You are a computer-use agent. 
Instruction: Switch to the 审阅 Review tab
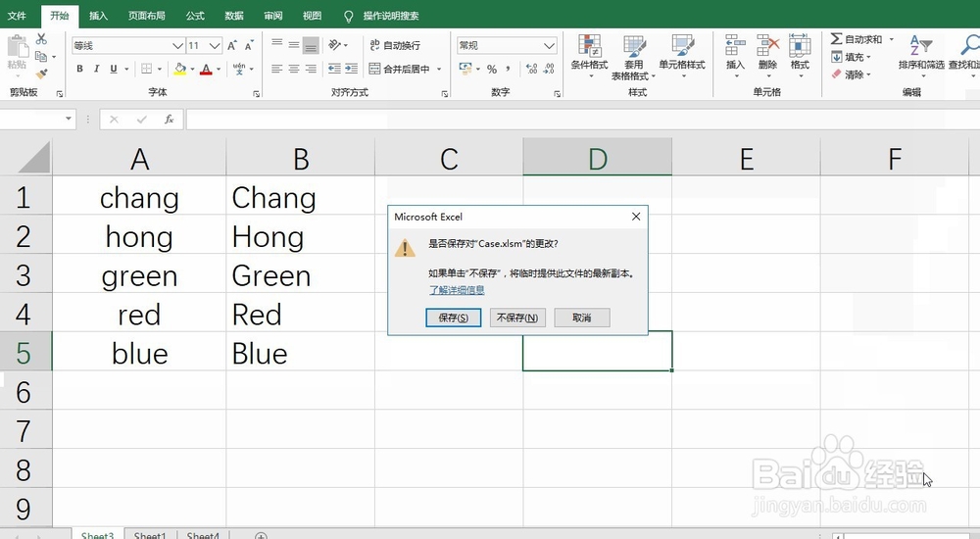click(273, 16)
